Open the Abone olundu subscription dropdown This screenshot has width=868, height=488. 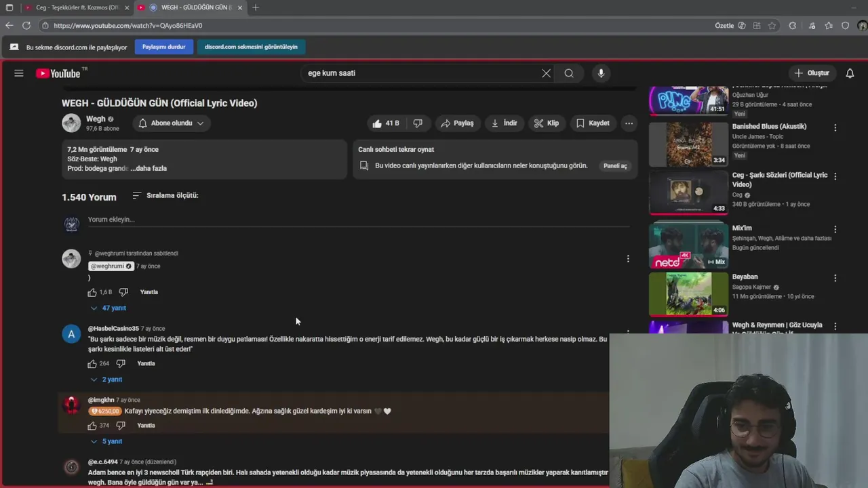(x=171, y=123)
